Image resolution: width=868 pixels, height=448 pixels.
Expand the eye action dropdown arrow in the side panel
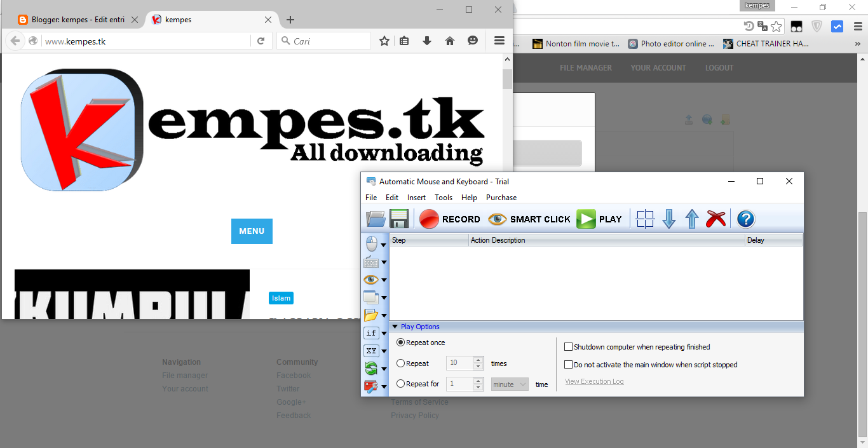click(384, 280)
